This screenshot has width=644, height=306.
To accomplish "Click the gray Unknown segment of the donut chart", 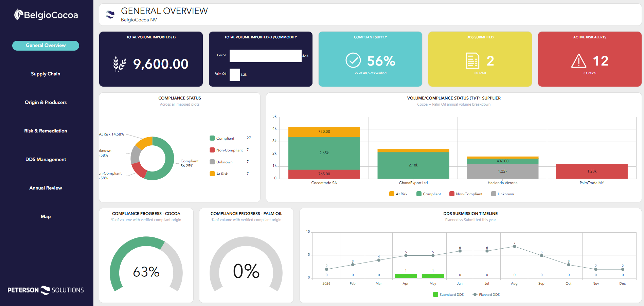I will tap(135, 155).
